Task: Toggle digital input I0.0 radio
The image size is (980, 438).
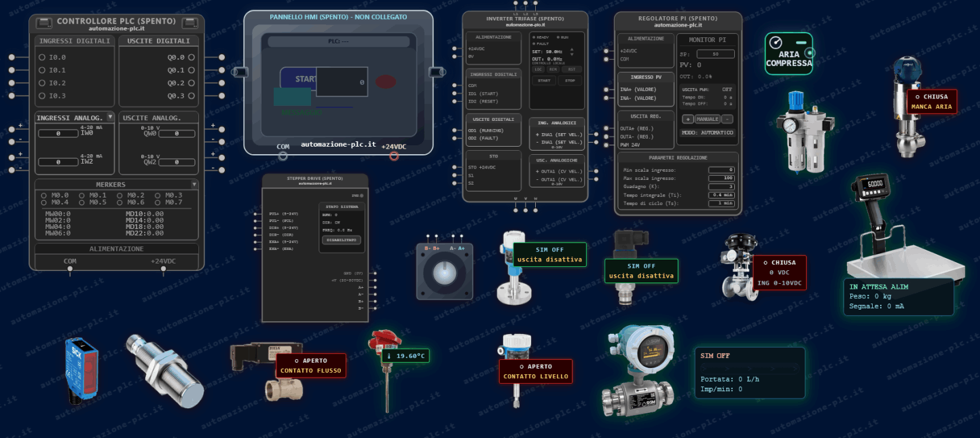Action: click(42, 58)
